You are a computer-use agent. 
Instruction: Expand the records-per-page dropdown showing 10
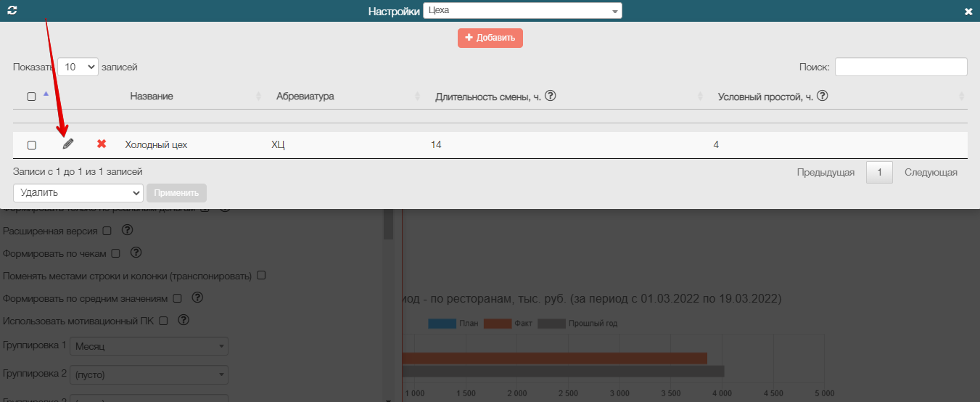pyautogui.click(x=78, y=67)
